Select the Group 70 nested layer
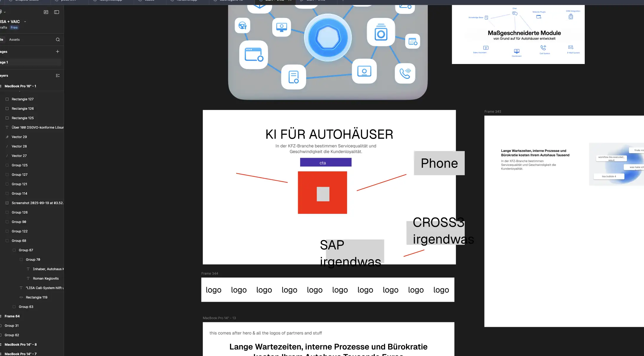The height and width of the screenshot is (356, 644). point(33,260)
